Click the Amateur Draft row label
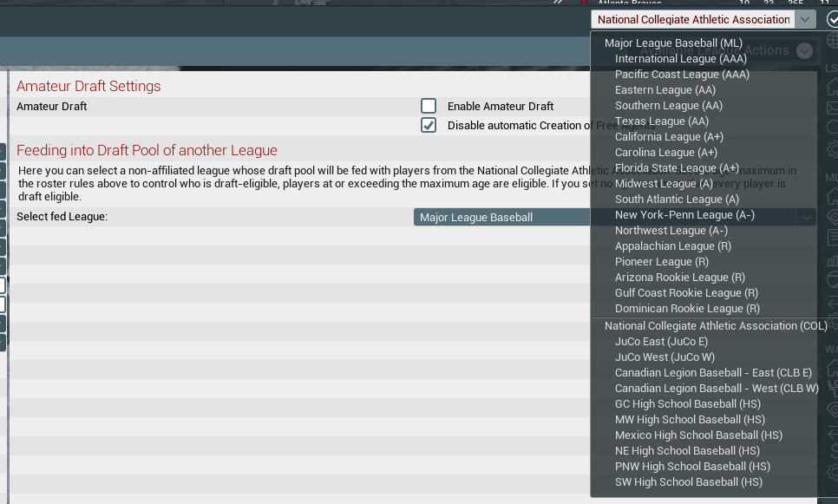This screenshot has width=838, height=504. coord(51,107)
